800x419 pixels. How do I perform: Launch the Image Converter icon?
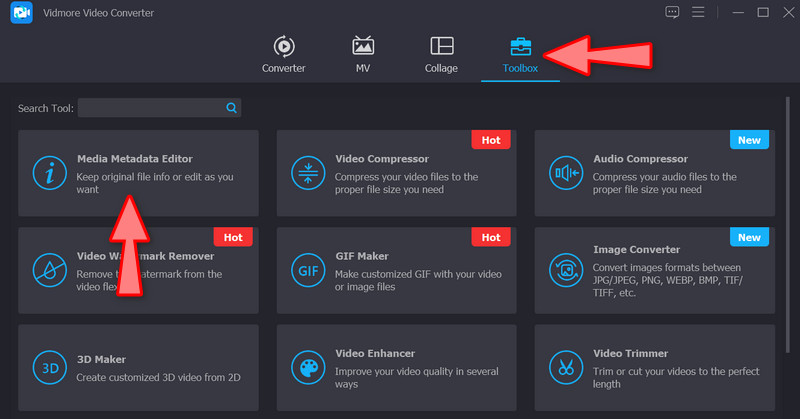tap(564, 270)
